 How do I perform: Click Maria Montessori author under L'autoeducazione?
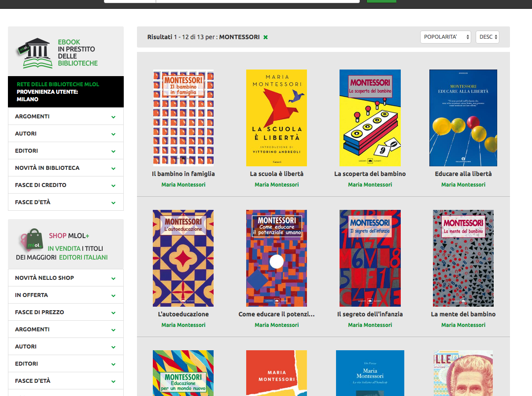point(183,325)
